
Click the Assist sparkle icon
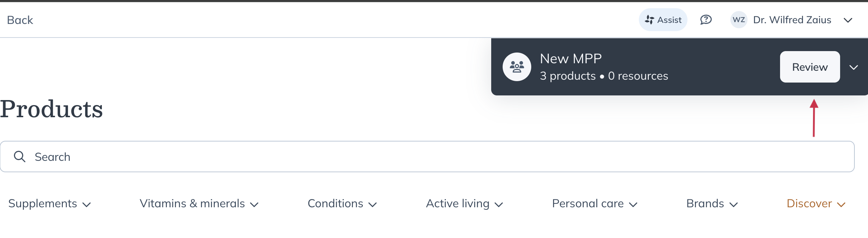[x=649, y=20]
